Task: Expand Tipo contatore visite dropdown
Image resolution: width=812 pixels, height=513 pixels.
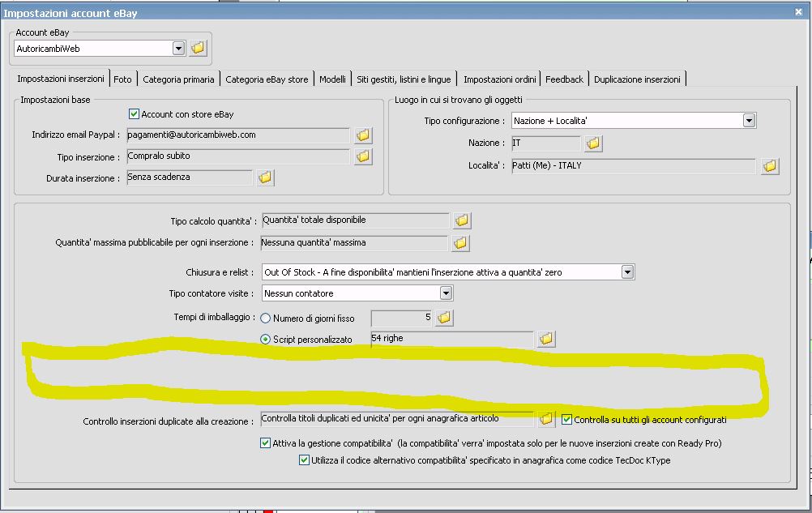Action: [x=446, y=293]
